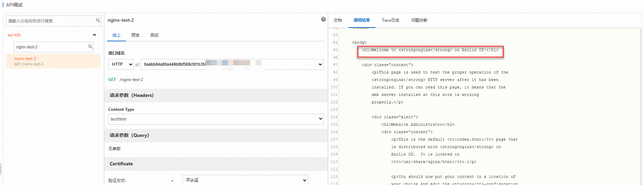Switch to the 线上 environment tab
Screen dimensions: 644x185
pos(116,35)
